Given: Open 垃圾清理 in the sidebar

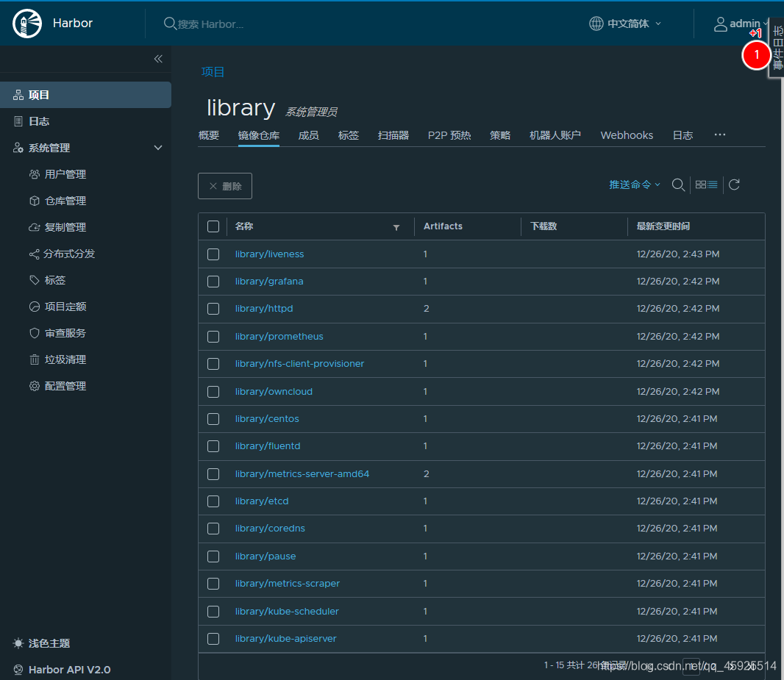Looking at the screenshot, I should pyautogui.click(x=65, y=359).
